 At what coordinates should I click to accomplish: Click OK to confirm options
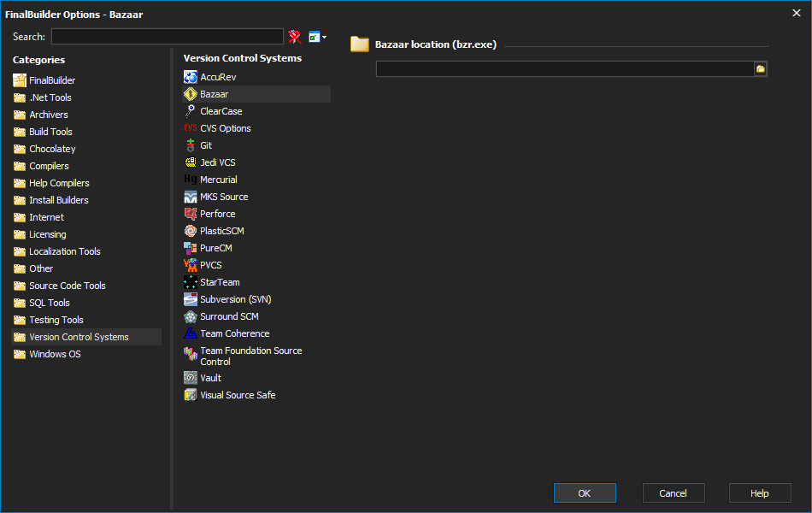coord(585,492)
